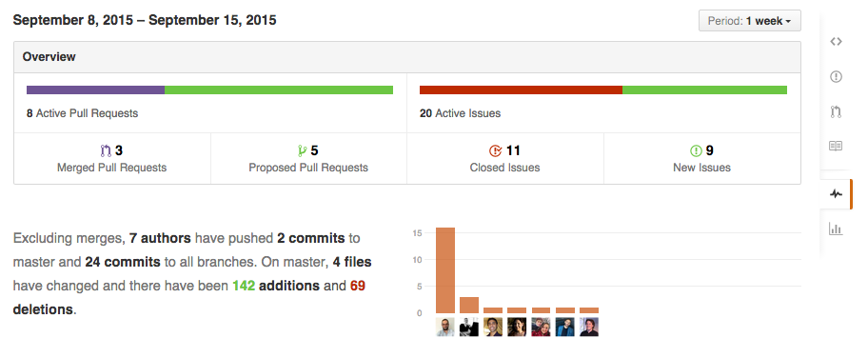
Task: Expand the Period: 1 week dropdown
Action: 750,21
